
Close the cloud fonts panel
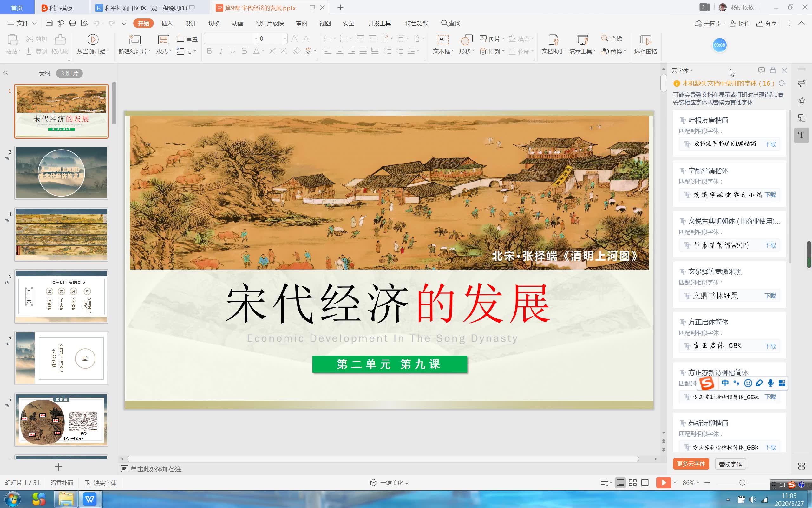pyautogui.click(x=784, y=70)
